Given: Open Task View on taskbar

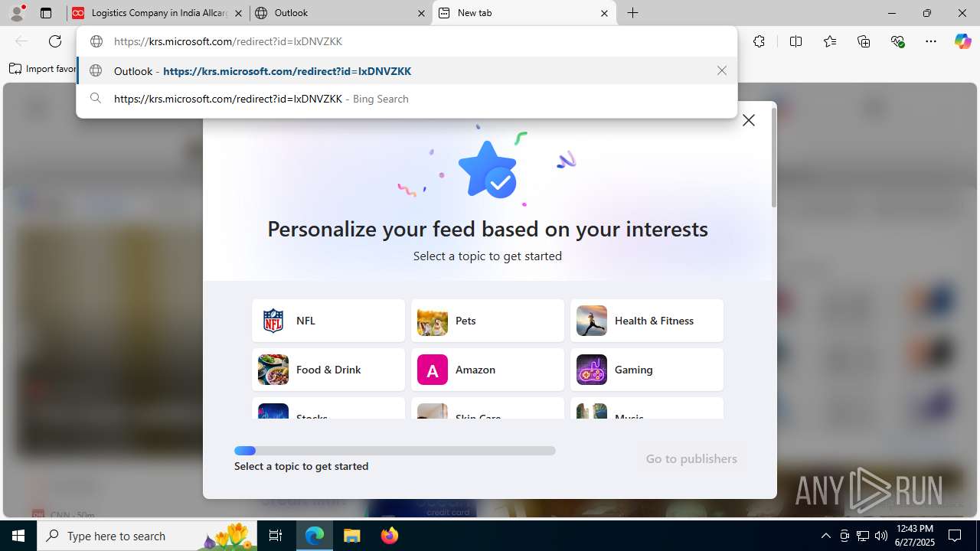Looking at the screenshot, I should (x=276, y=536).
